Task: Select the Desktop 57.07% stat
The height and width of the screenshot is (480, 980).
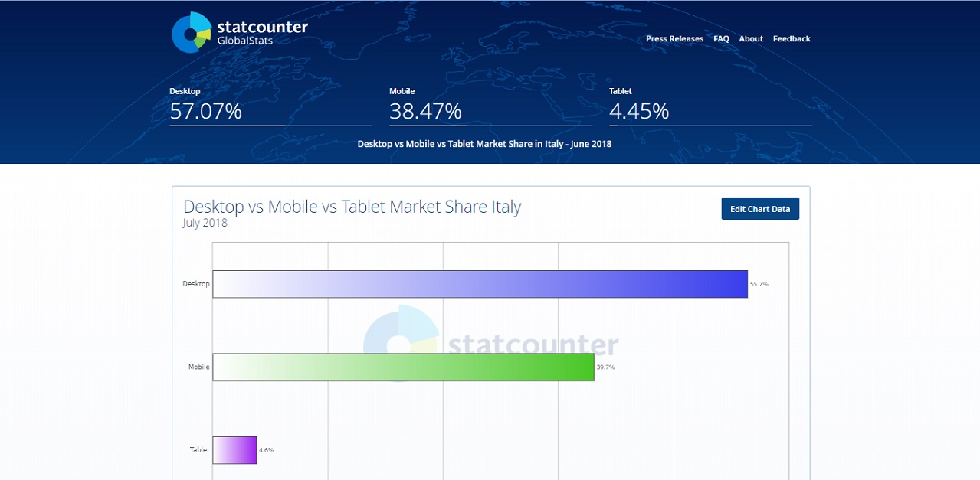Action: (x=270, y=106)
